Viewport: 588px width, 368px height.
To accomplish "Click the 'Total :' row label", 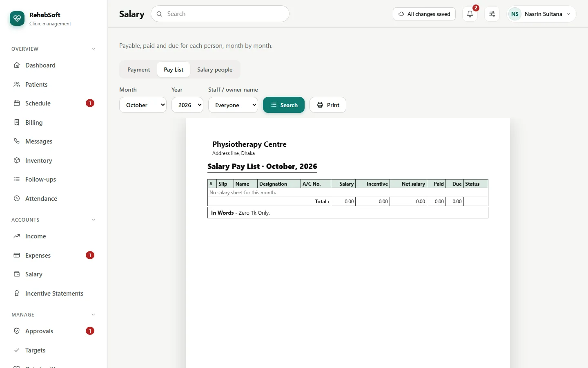I will (322, 202).
